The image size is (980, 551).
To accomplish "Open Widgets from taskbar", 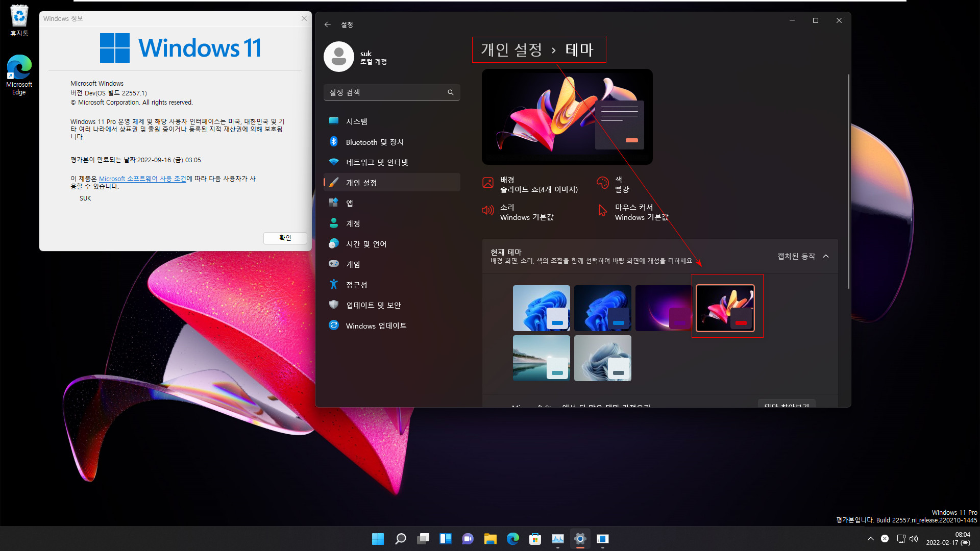I will 446,539.
